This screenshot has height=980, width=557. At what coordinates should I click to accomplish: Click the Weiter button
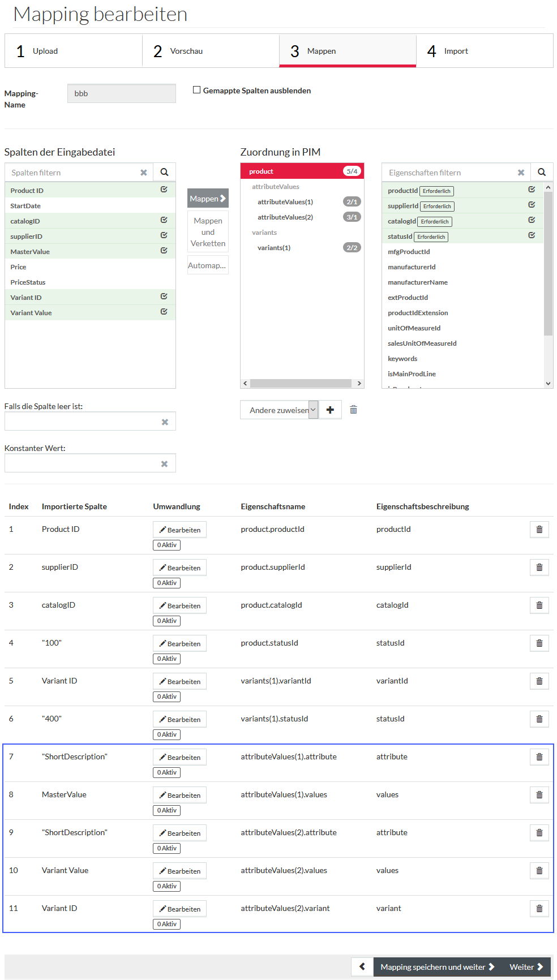[526, 967]
